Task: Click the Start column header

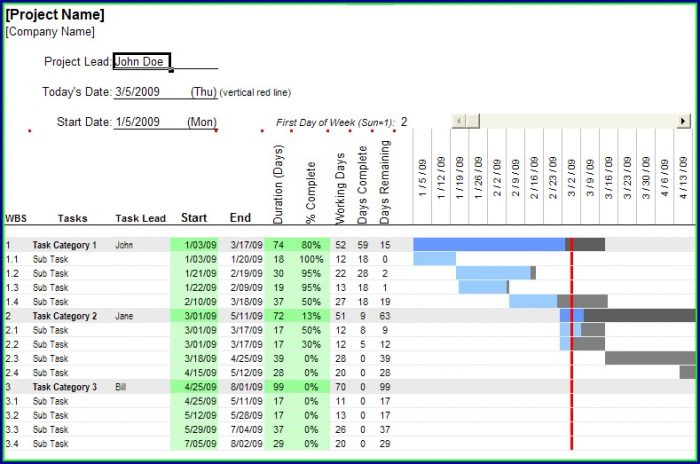Action: (x=194, y=217)
